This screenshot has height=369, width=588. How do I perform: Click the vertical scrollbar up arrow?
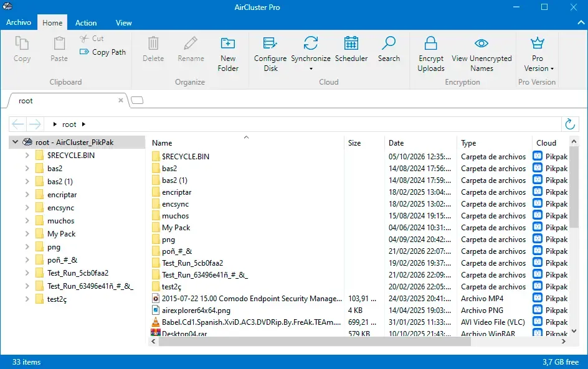pos(574,141)
